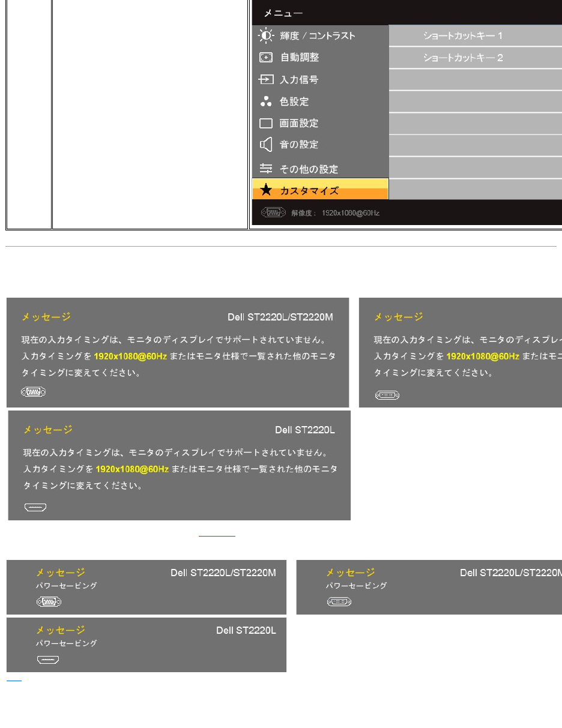
Task: Click VGA icon in left パワーセービング message
Action: (x=49, y=601)
